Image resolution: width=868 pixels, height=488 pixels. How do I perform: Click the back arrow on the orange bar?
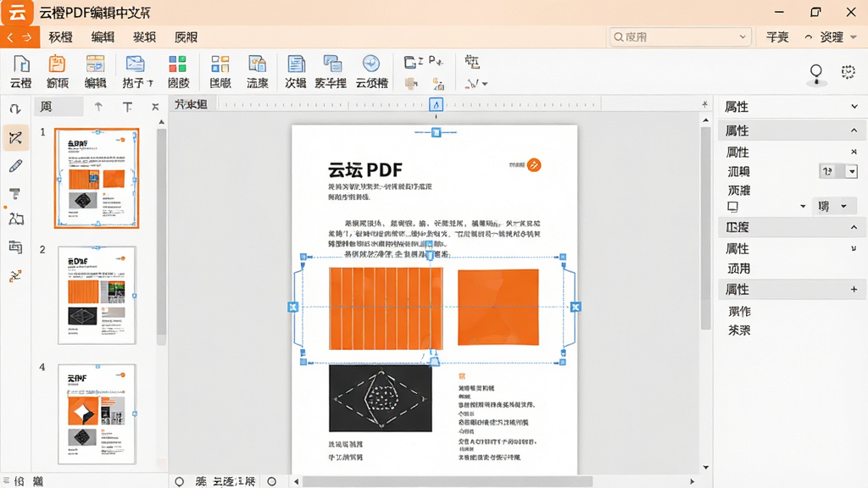coord(10,37)
